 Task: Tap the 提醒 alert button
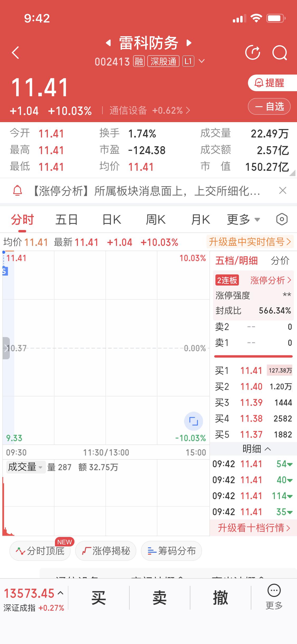272,83
